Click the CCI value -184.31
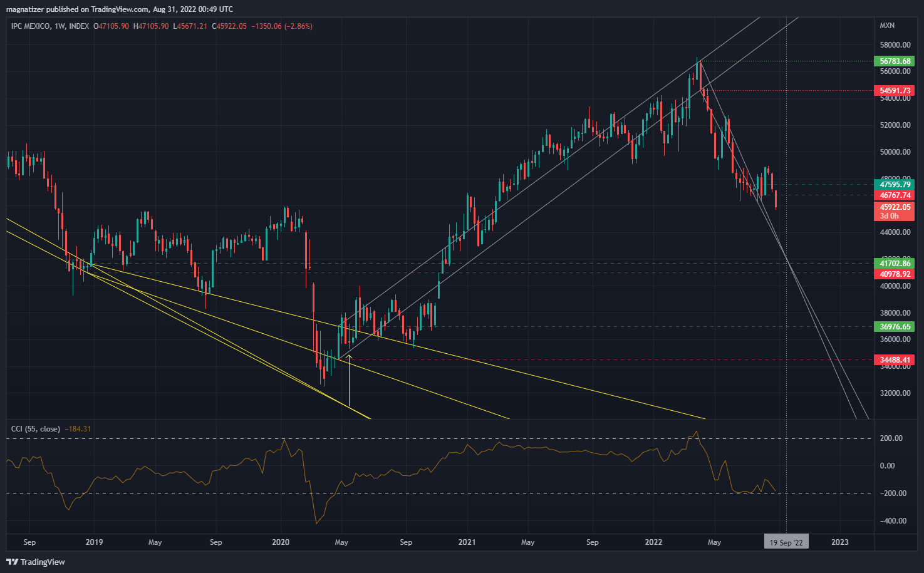 tap(78, 429)
